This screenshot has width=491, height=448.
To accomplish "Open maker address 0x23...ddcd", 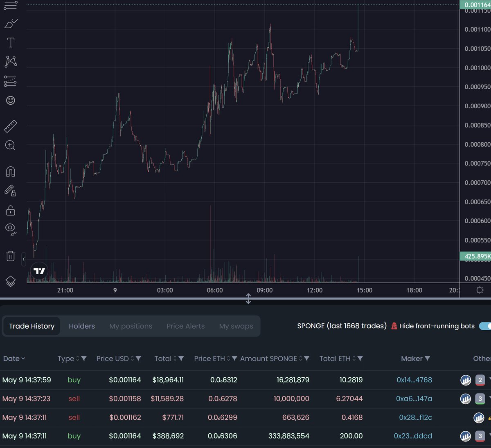I will coord(413,436).
